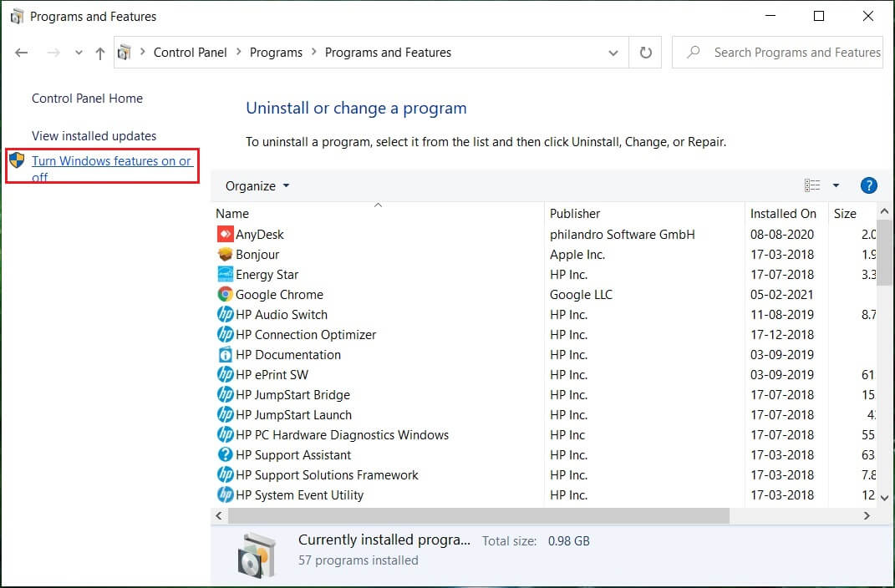Click the Control Panel breadcrumb
The width and height of the screenshot is (895, 588).
click(190, 53)
